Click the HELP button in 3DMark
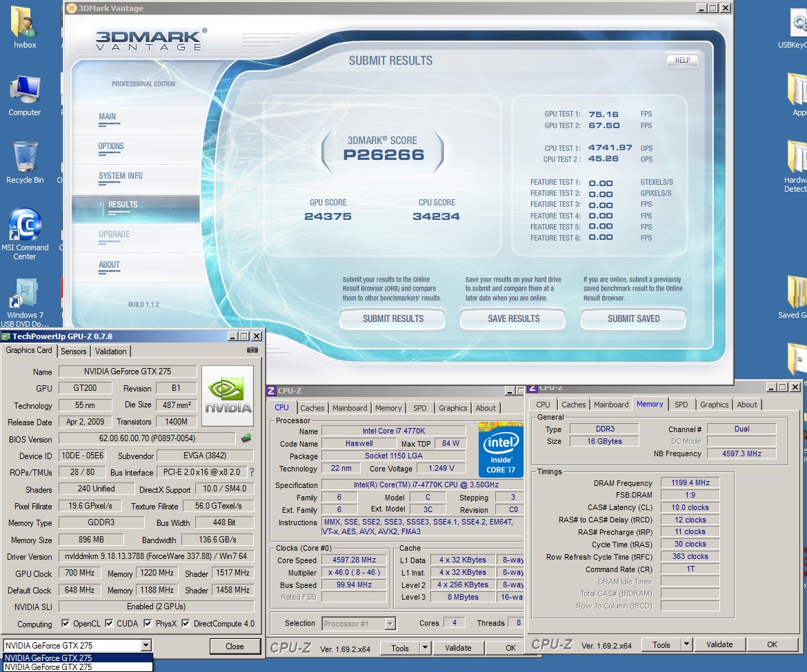 point(682,60)
